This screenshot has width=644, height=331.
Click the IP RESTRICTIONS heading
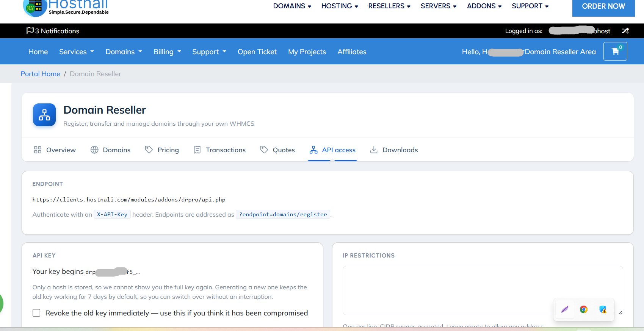point(368,256)
